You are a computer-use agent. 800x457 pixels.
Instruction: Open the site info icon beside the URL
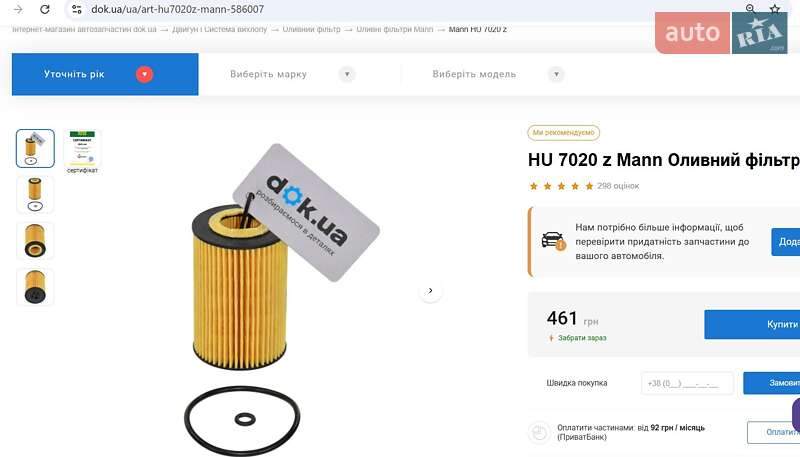[x=77, y=9]
